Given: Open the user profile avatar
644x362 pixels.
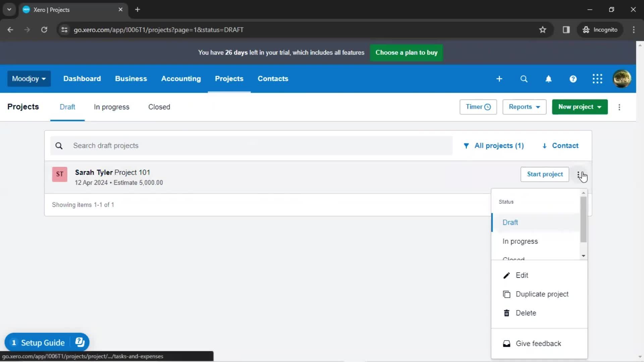Looking at the screenshot, I should pos(622,79).
